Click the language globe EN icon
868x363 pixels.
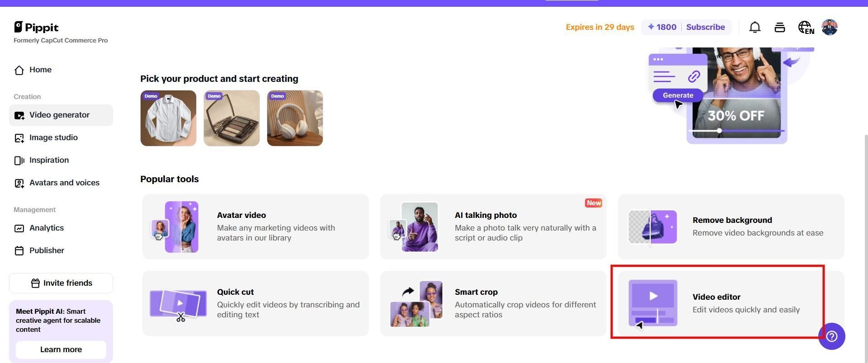(x=806, y=28)
